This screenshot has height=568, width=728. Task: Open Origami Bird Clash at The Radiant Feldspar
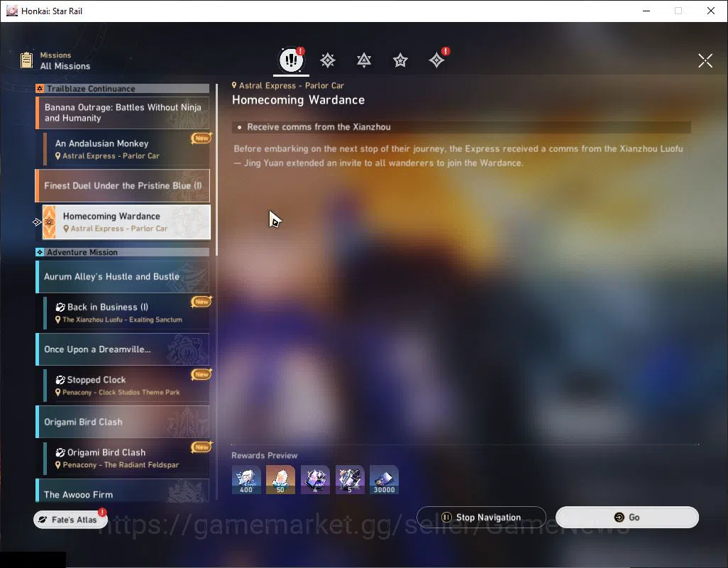[126, 459]
